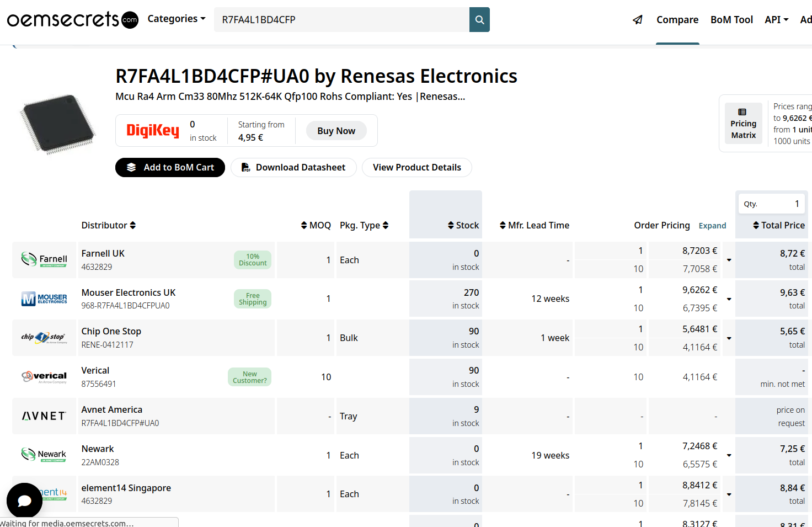Screen dimensions: 812x527
Task: Click the Qty. input field
Action: tap(772, 204)
